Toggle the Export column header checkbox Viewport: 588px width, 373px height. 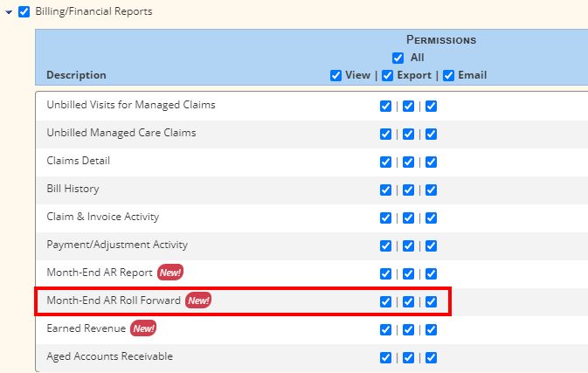click(x=387, y=75)
